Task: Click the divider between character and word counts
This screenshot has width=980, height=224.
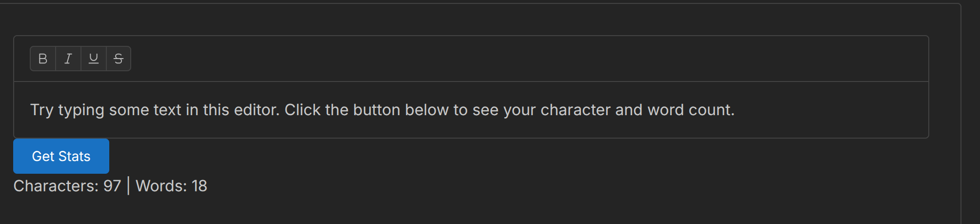Action: point(128,186)
